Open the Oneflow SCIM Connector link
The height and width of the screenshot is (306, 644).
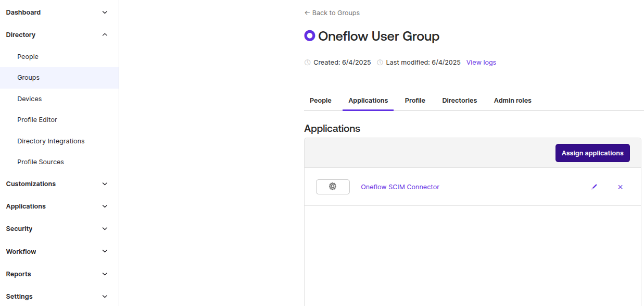[x=400, y=187]
